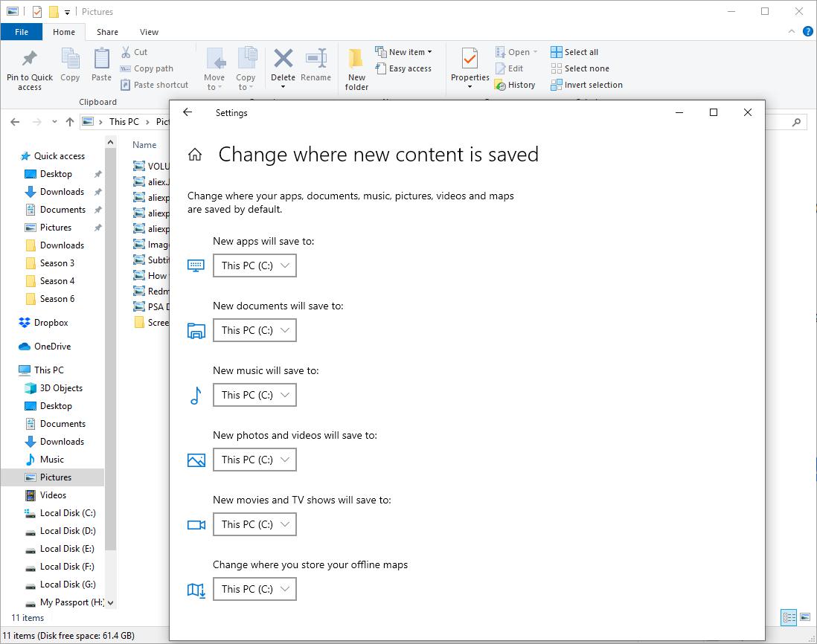817x644 pixels.
Task: Cut the selection with scissors icon
Action: [x=126, y=52]
